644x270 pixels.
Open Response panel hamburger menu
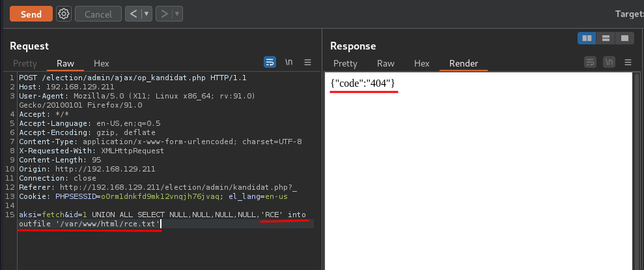click(628, 63)
